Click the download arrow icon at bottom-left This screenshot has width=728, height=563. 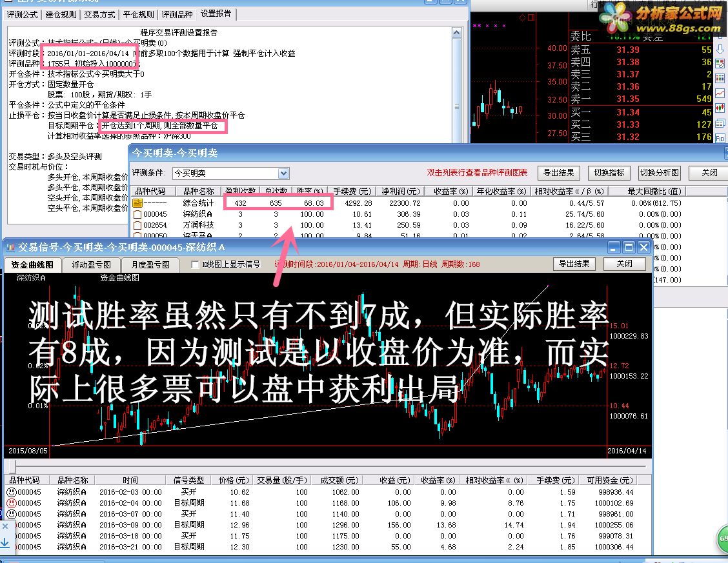[5, 542]
